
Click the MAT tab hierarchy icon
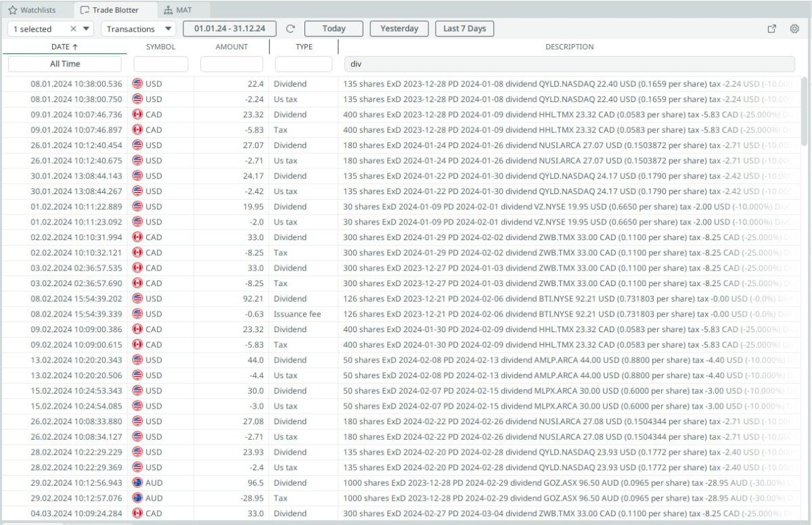pyautogui.click(x=168, y=10)
